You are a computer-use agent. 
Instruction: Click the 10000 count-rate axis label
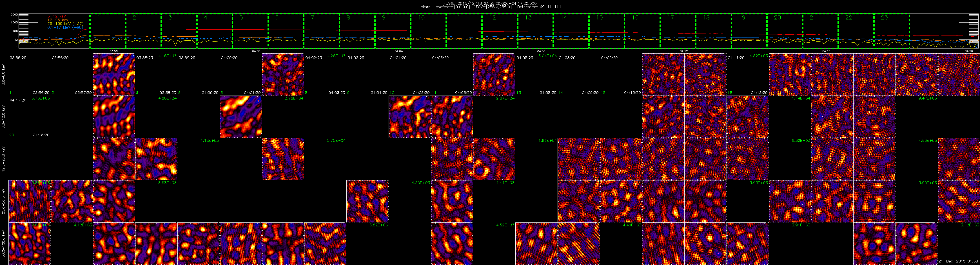coord(13,14)
